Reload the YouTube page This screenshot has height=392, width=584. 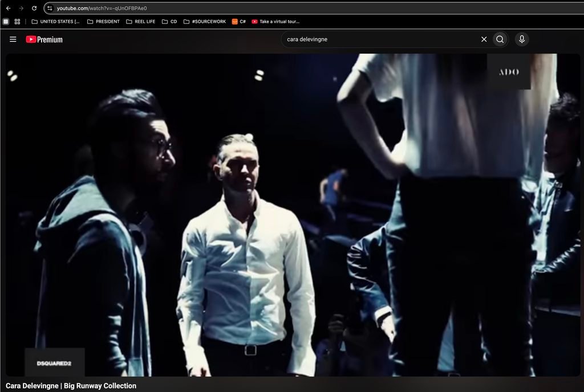point(34,8)
